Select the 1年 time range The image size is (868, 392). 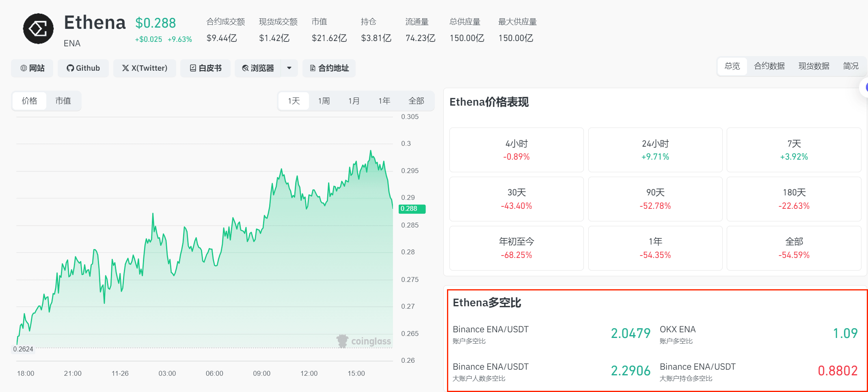pos(384,101)
